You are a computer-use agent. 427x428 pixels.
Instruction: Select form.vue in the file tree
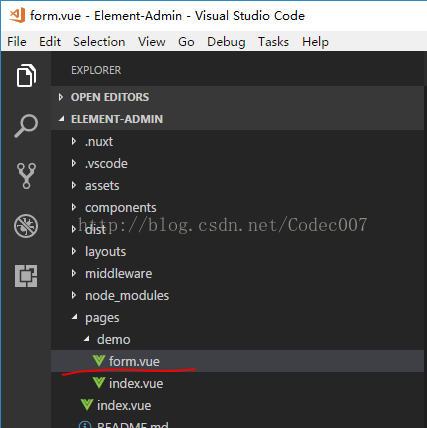(x=237, y=361)
